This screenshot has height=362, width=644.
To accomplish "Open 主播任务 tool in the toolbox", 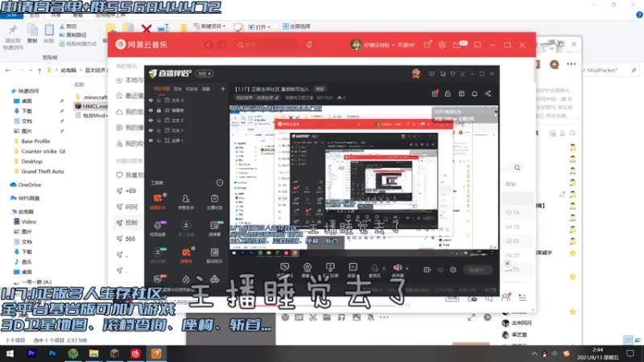I will (x=214, y=202).
